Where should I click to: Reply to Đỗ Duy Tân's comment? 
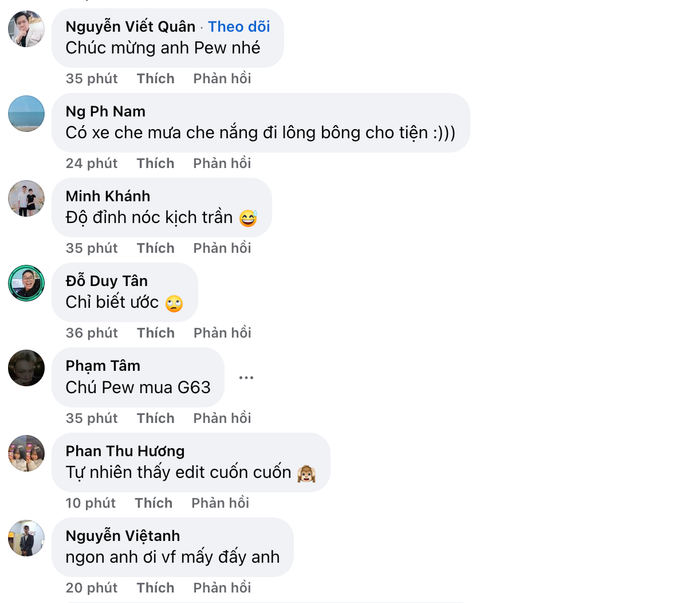222,333
